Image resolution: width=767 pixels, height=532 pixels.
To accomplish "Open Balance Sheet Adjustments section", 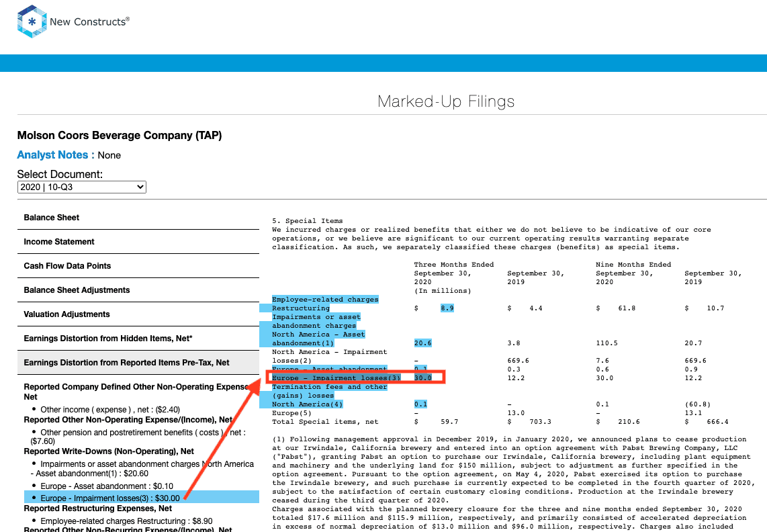I will coord(138,290).
